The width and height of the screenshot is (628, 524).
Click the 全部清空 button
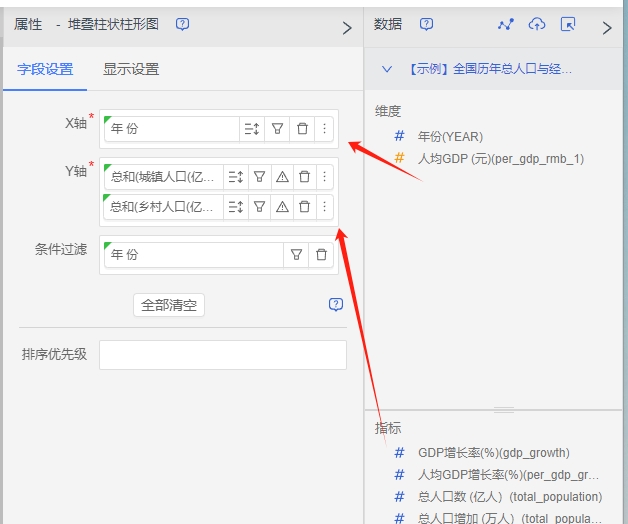tap(168, 305)
